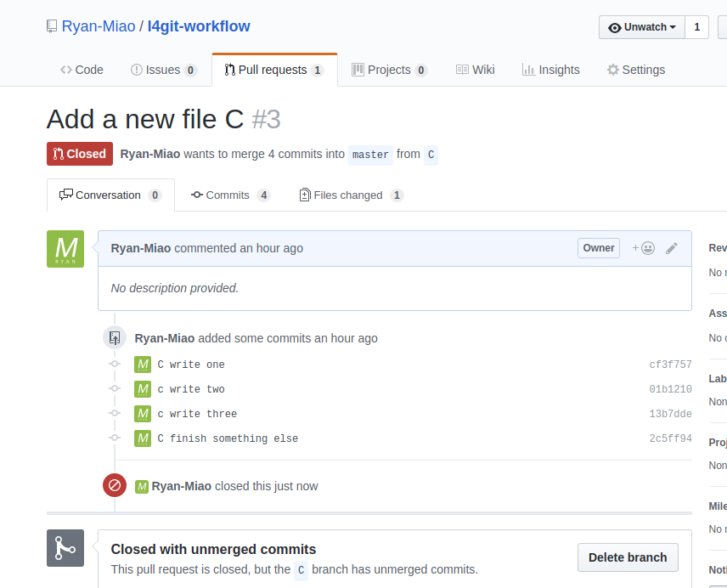Viewport: 727px width, 588px height.
Task: Switch to the Files changed tab
Action: tap(351, 195)
